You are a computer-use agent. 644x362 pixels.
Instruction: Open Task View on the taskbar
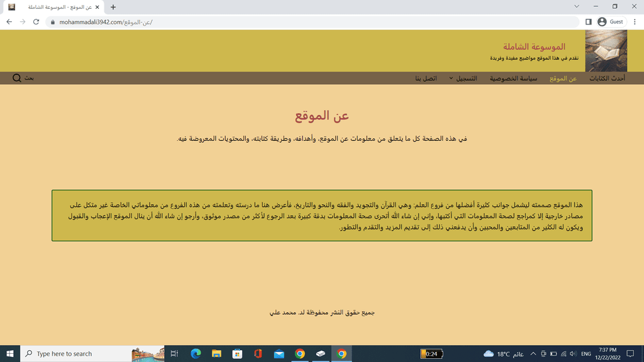[175, 353]
